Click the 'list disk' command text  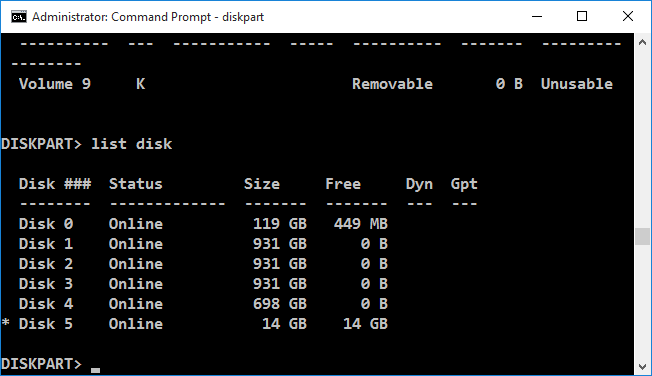[131, 144]
